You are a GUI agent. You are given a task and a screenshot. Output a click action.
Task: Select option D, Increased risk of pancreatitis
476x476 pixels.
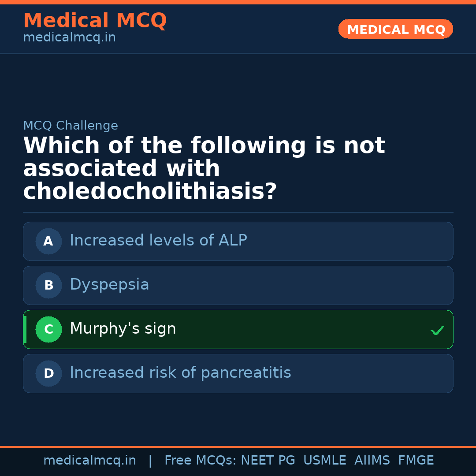[238, 373]
